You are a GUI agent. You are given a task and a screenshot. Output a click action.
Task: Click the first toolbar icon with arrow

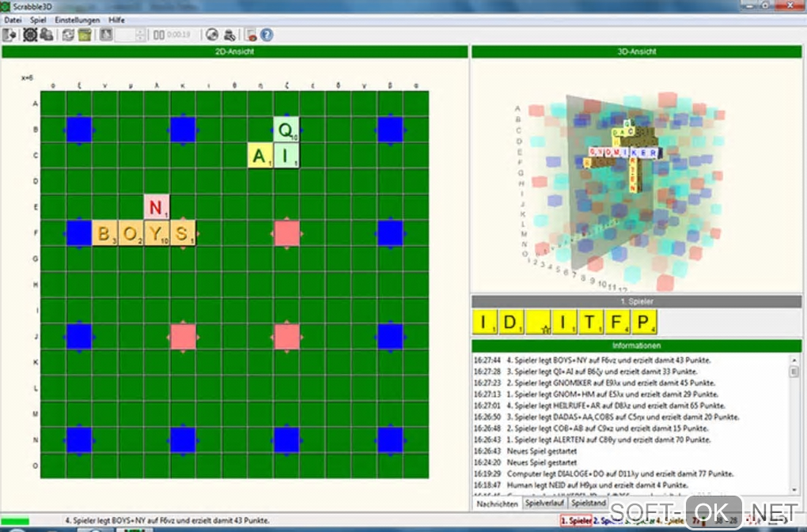pos(9,35)
